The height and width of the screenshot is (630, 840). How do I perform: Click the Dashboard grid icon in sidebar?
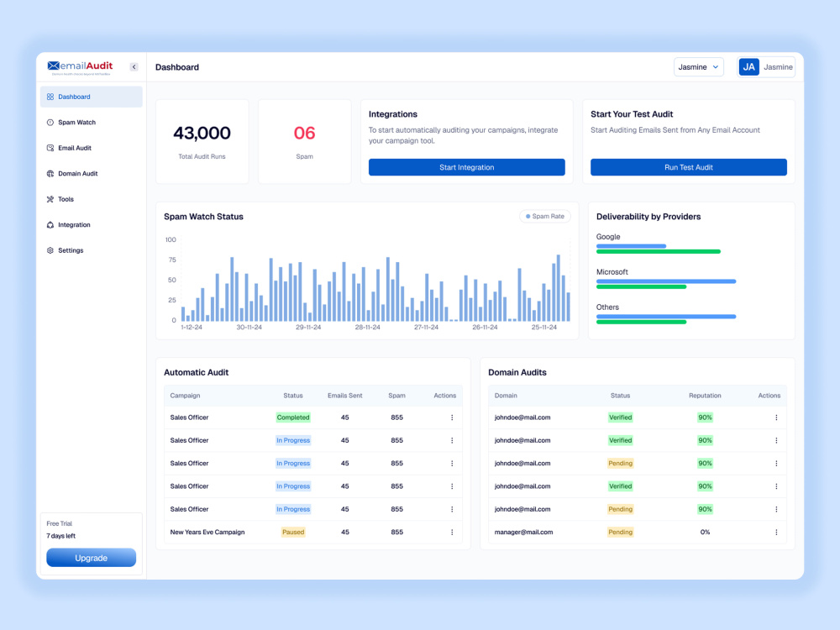pos(50,97)
